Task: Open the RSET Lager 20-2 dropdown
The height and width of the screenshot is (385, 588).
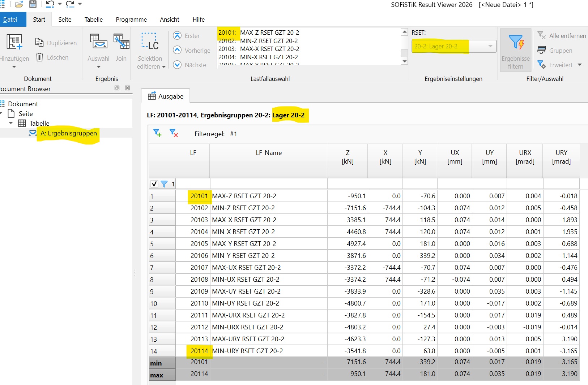Action: (x=490, y=46)
